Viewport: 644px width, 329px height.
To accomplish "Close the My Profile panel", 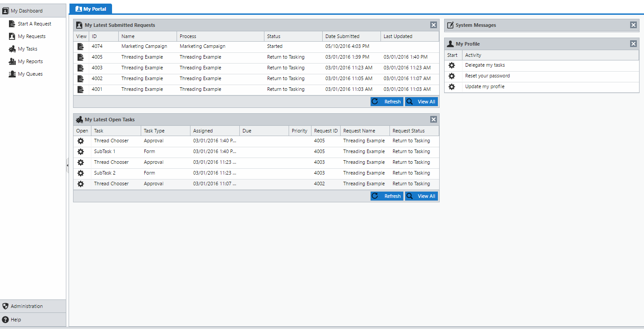I will [633, 44].
